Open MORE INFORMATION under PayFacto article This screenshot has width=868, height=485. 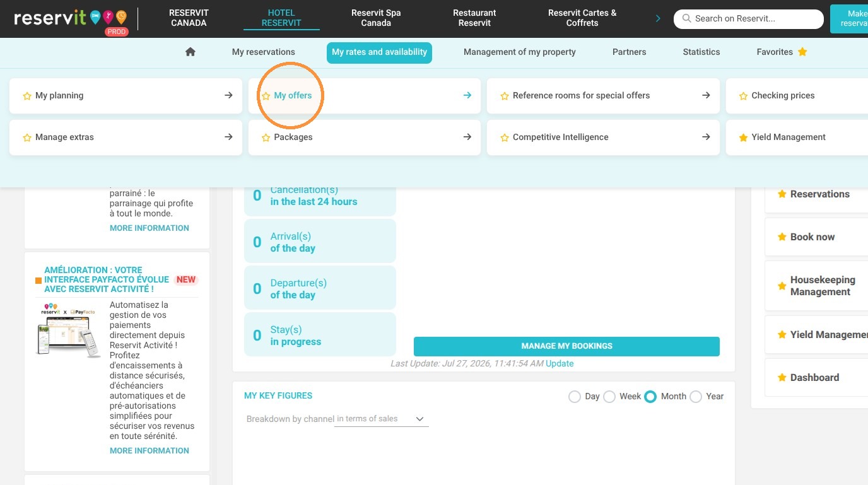pyautogui.click(x=150, y=450)
